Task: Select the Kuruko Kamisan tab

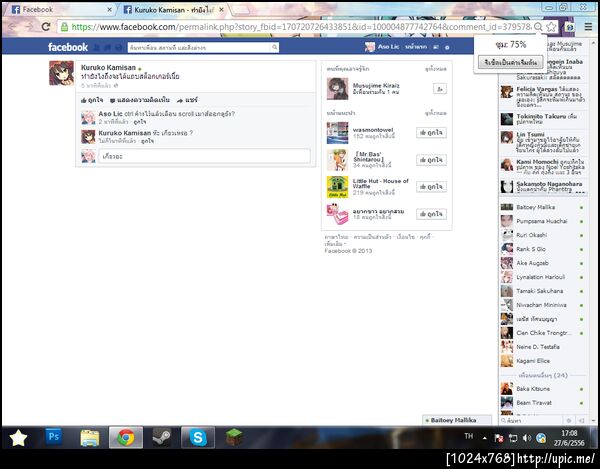Action: coord(170,10)
